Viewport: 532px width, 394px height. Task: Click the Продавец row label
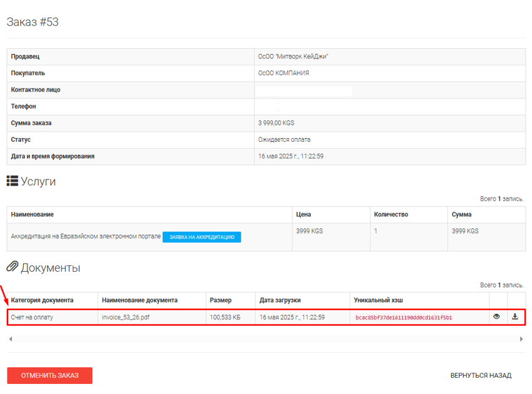pyautogui.click(x=25, y=56)
